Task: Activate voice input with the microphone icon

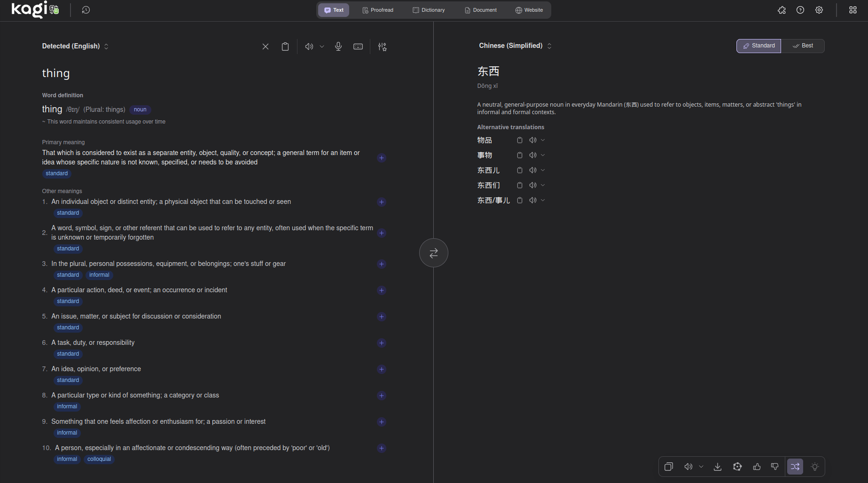Action: (x=338, y=46)
